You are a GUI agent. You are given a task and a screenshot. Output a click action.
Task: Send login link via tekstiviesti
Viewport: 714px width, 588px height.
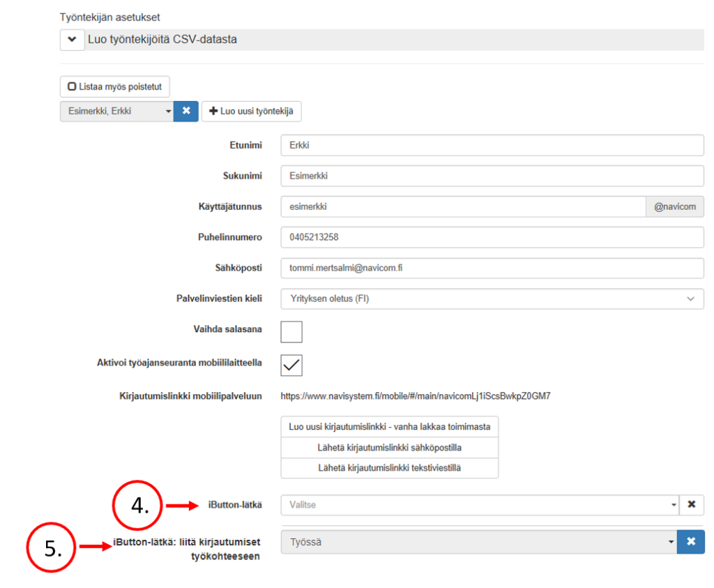pyautogui.click(x=389, y=468)
